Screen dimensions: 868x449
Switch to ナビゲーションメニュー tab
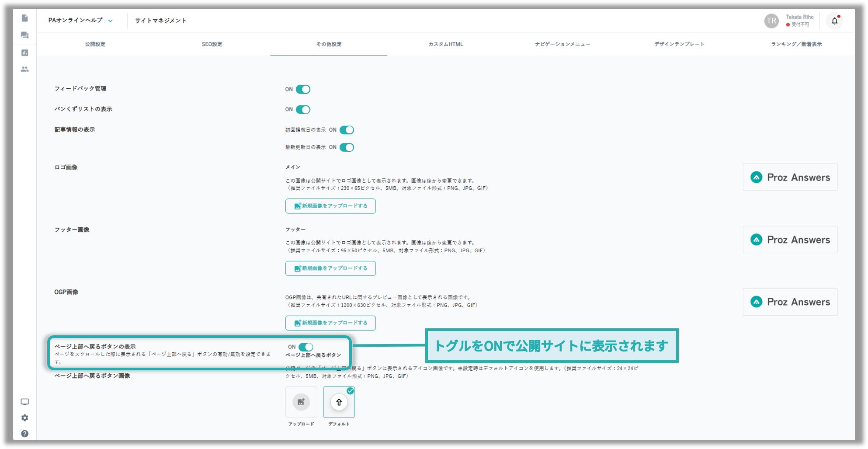coord(562,44)
